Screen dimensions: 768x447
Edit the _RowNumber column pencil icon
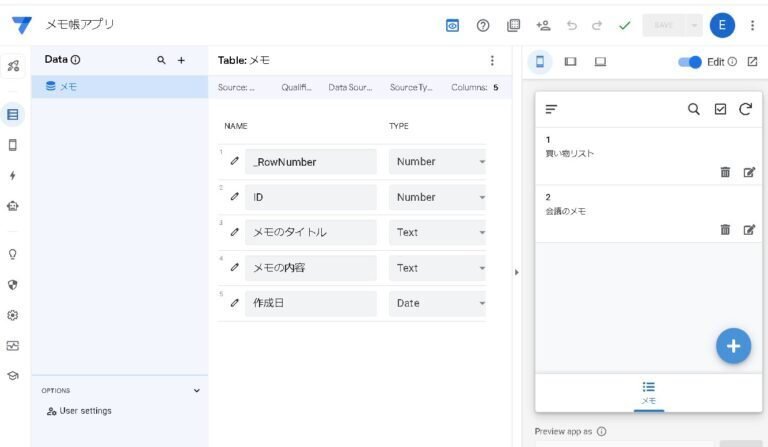[235, 161]
